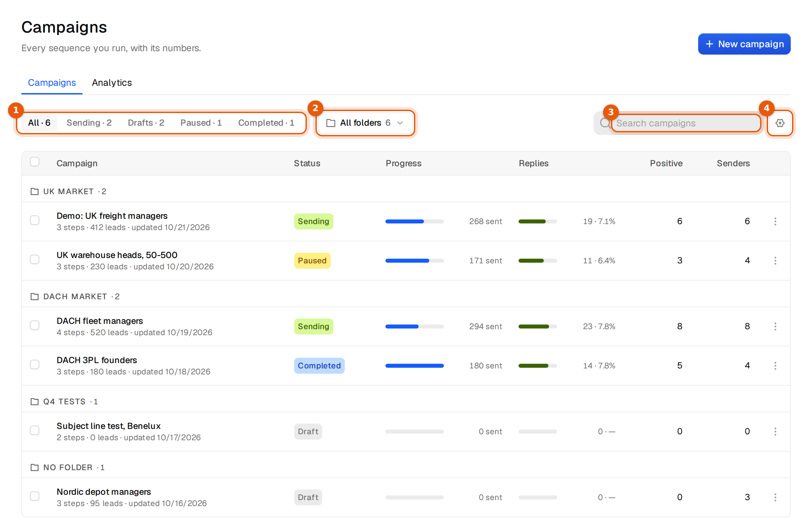Screen dimensions: 812x530
Task: Open row menu for DACH fleet managers
Action: 775,327
